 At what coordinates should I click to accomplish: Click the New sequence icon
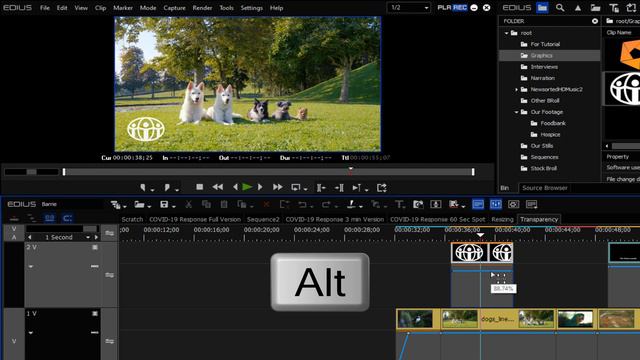(x=116, y=204)
